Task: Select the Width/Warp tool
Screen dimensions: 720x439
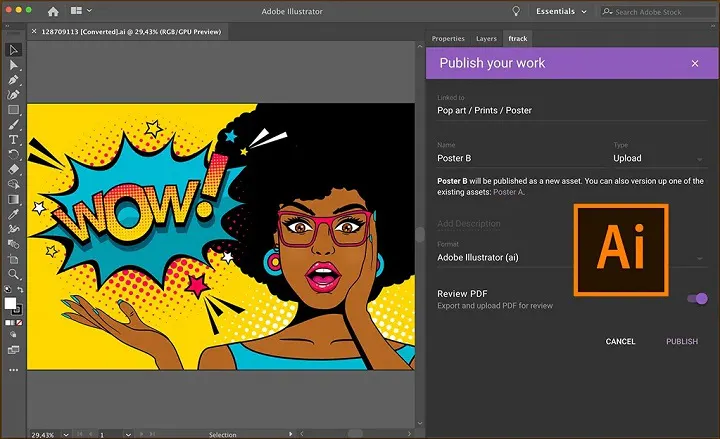Action: (13, 229)
